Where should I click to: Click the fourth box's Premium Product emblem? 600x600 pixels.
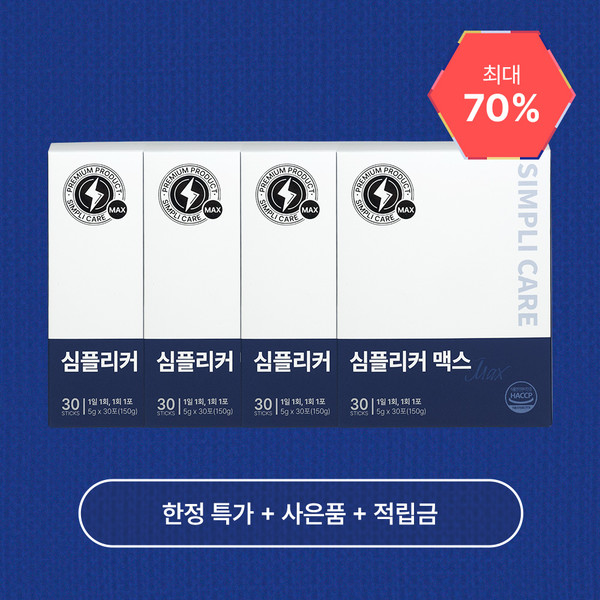coord(383,194)
